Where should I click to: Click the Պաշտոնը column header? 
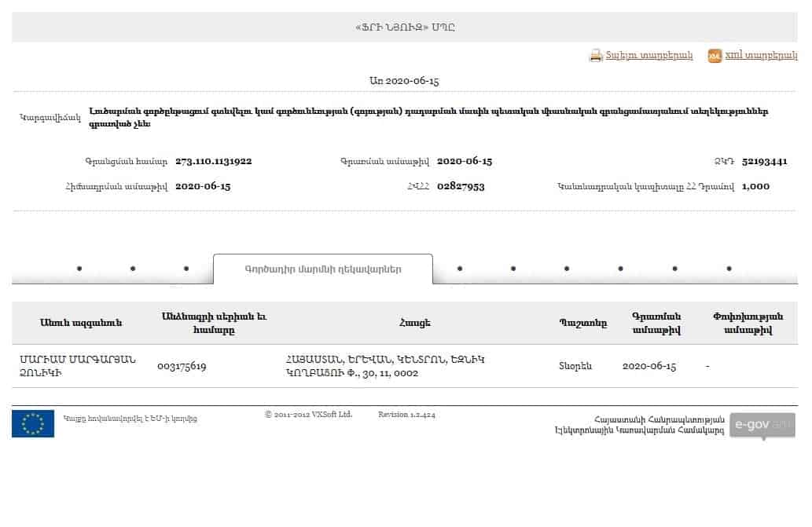tap(583, 323)
